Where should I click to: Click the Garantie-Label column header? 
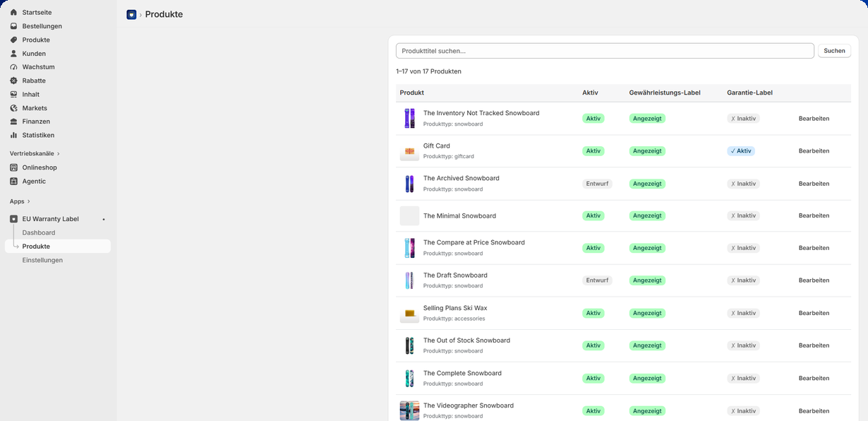pos(749,93)
